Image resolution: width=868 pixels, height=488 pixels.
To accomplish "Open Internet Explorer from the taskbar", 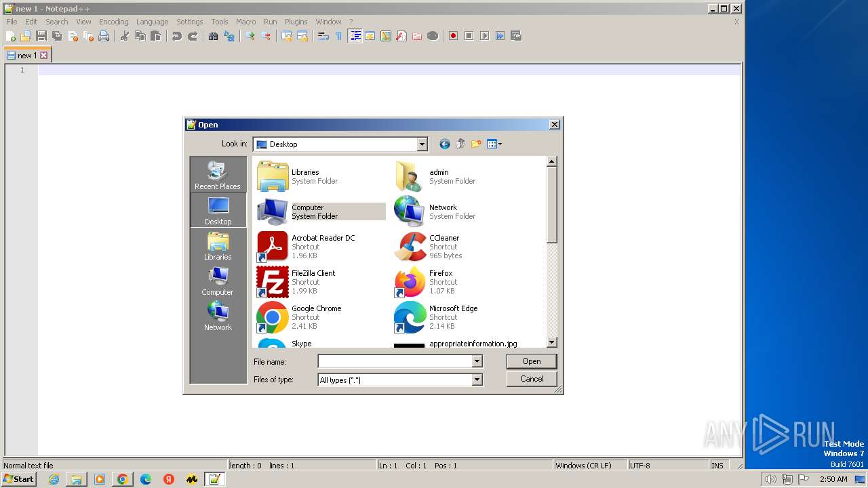I will [54, 479].
